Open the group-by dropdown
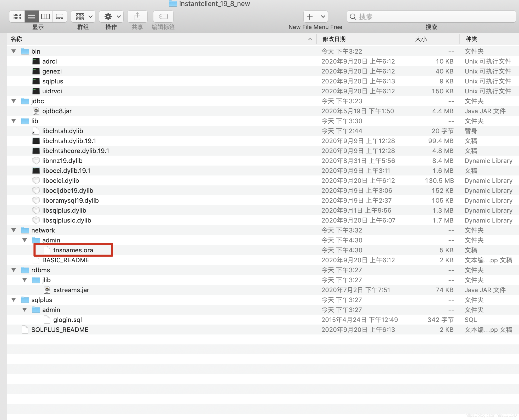This screenshot has height=420, width=519. point(83,17)
